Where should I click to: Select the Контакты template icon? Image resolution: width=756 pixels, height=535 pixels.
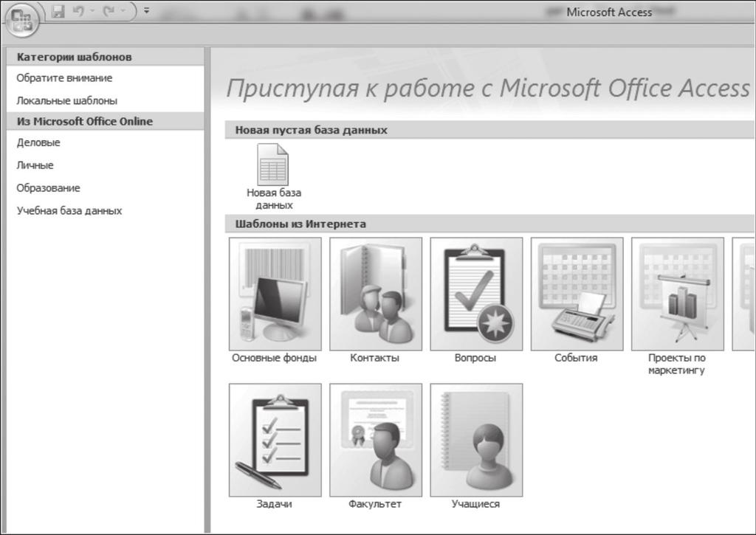(376, 294)
